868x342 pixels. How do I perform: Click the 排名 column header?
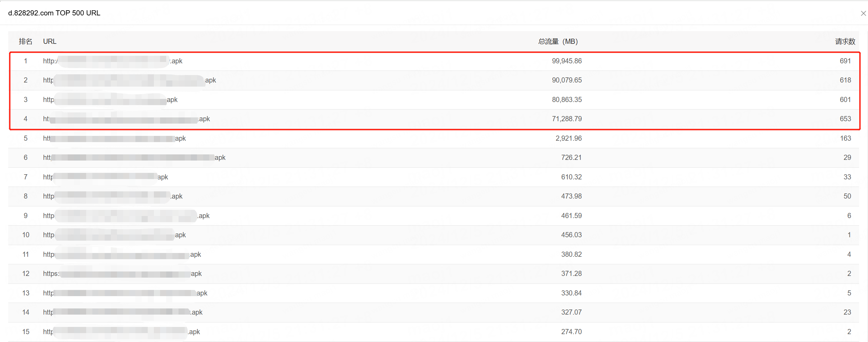26,41
